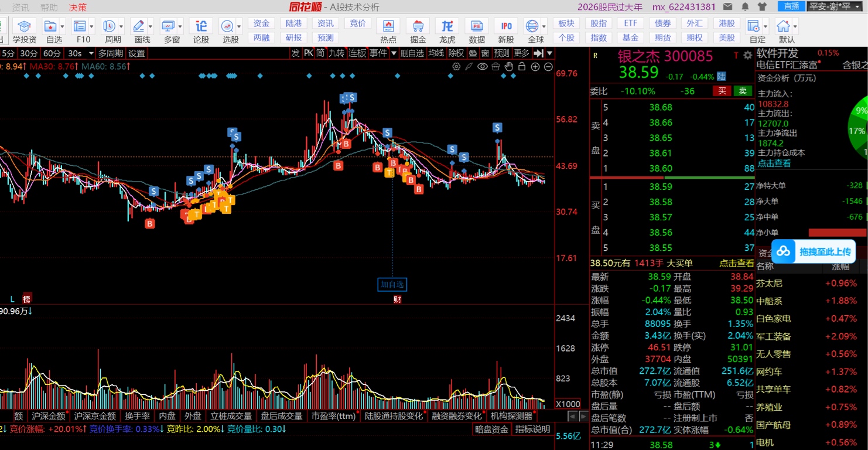Toggle the 九转 indicator
Image resolution: width=868 pixels, height=450 pixels.
tap(336, 53)
